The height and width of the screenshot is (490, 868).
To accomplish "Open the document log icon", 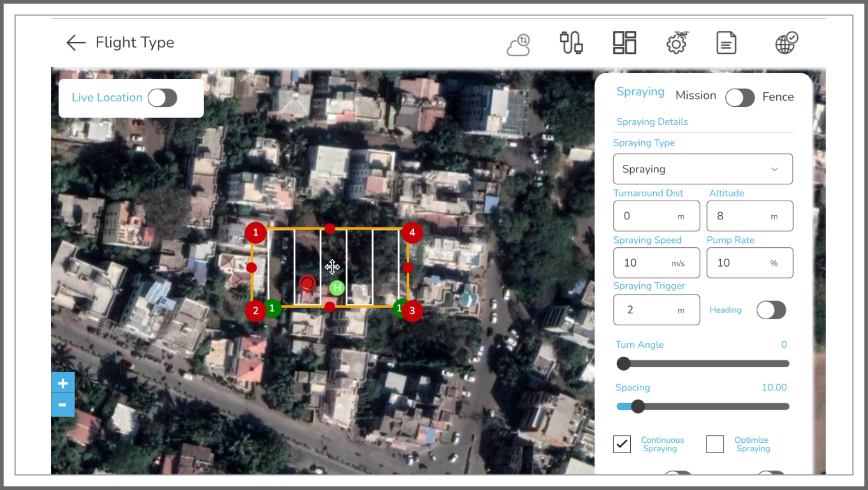I will pos(726,43).
